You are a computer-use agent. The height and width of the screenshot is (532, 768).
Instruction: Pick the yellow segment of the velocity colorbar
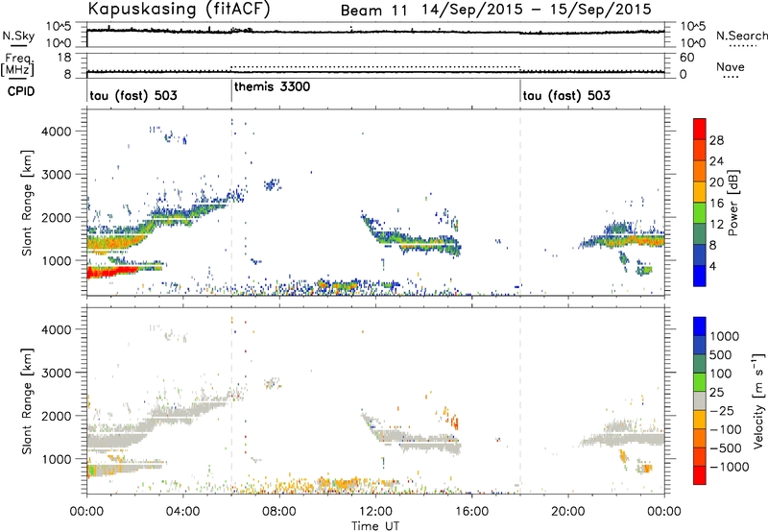pos(700,420)
